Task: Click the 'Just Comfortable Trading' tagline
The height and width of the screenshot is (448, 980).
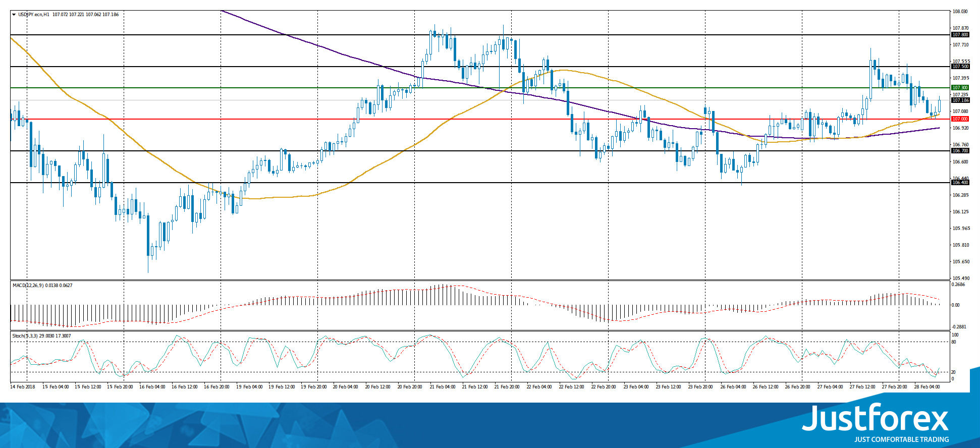Action: click(901, 439)
